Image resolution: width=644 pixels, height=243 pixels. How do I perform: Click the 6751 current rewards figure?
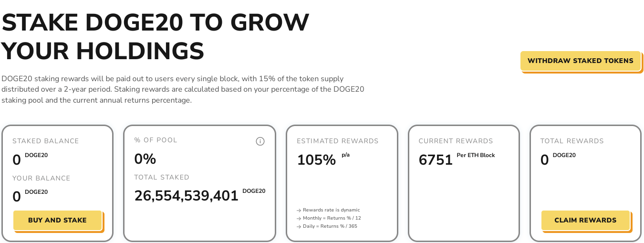(x=436, y=160)
